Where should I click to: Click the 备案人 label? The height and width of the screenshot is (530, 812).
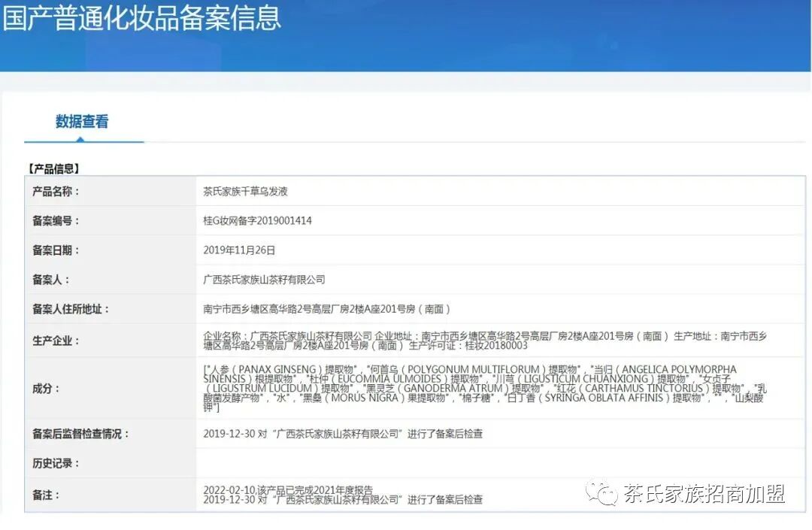coord(50,280)
